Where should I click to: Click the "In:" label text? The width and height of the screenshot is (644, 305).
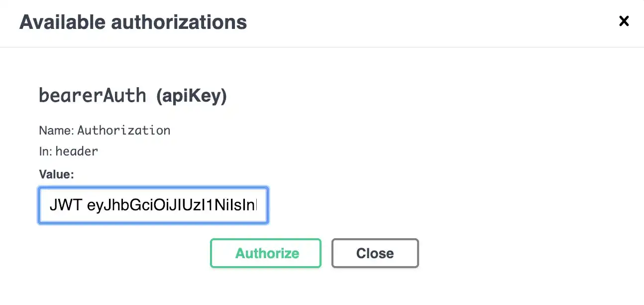(45, 151)
